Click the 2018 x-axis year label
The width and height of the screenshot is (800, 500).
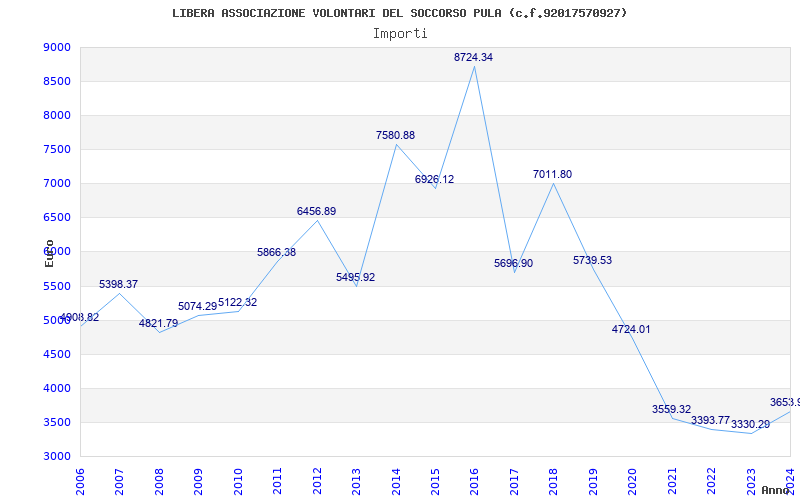(x=554, y=482)
